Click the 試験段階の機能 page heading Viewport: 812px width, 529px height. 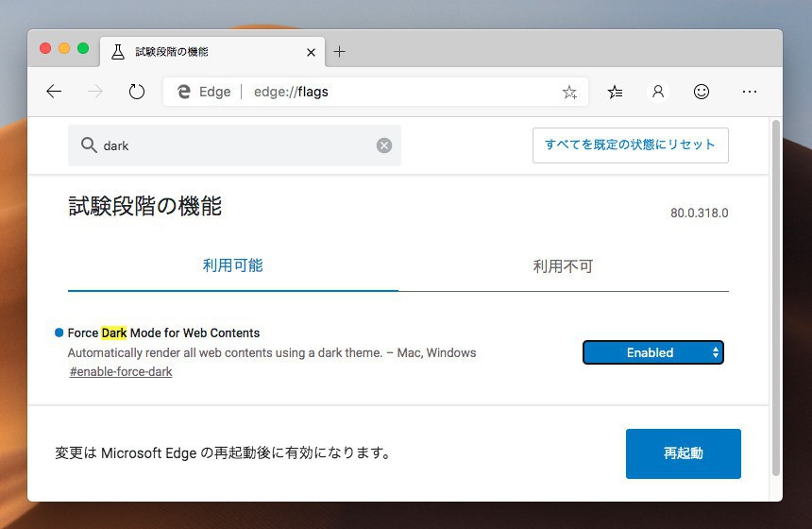tap(145, 206)
